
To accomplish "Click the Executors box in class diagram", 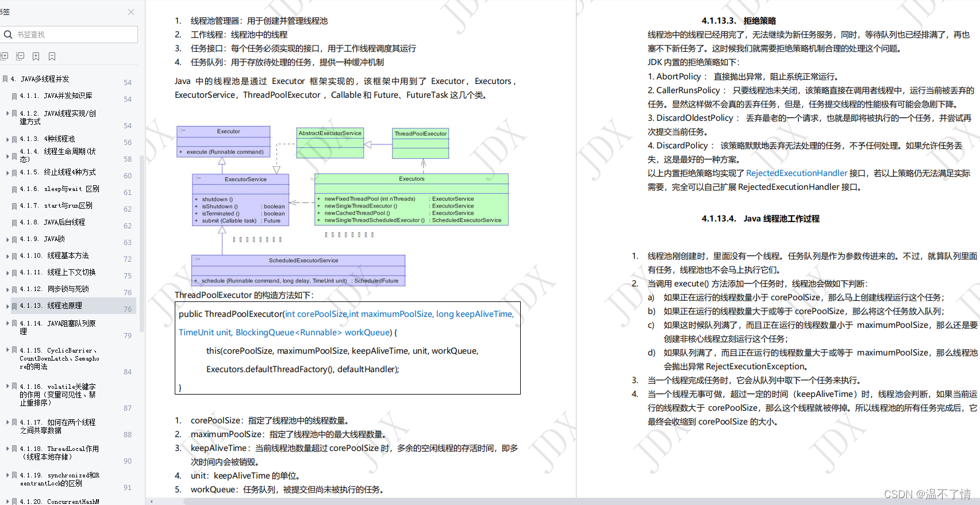I will 412,199.
